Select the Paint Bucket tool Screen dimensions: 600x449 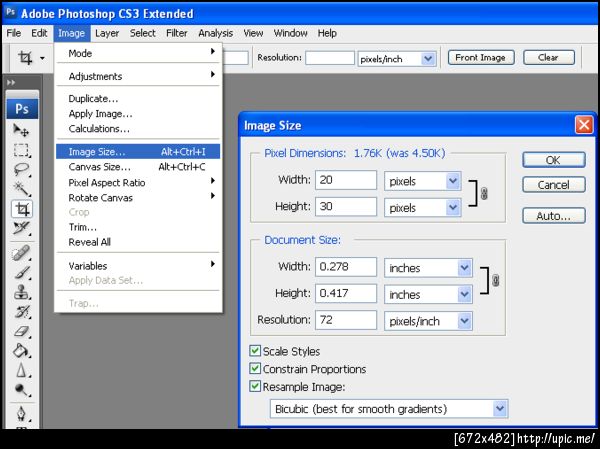(21, 351)
